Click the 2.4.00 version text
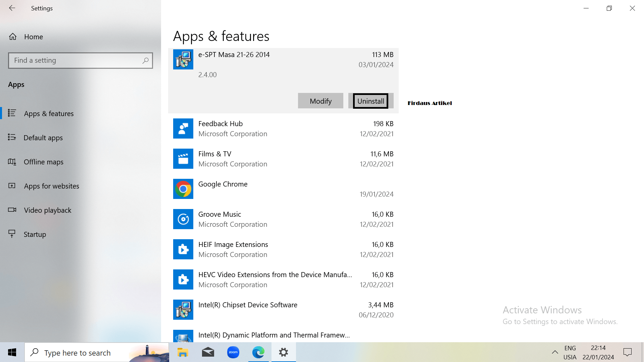This screenshot has width=644, height=362. pos(207,75)
